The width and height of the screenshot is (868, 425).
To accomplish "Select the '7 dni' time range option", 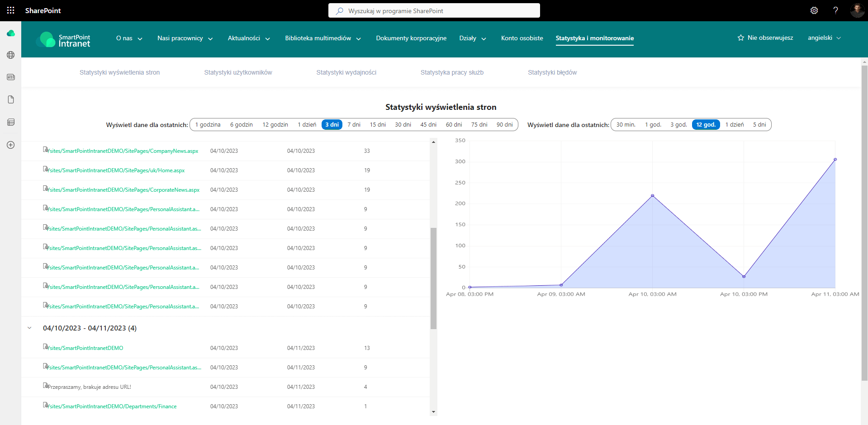I will [354, 125].
